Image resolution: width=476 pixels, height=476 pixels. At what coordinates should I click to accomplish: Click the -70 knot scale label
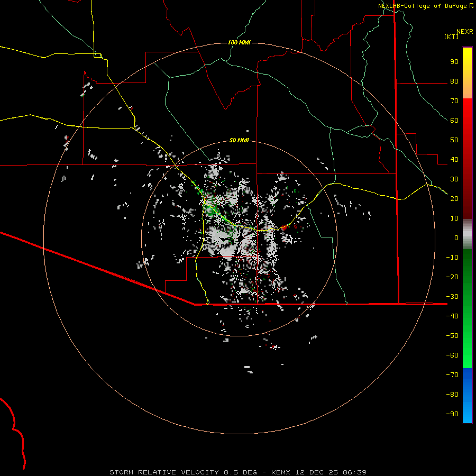click(452, 375)
